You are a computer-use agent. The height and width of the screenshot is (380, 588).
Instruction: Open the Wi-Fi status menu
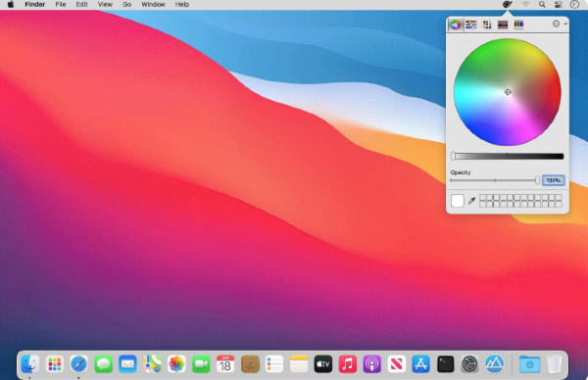(525, 5)
